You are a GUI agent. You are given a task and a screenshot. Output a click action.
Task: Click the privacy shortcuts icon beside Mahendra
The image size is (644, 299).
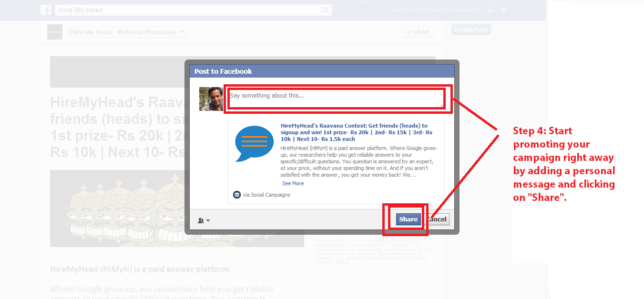pyautogui.click(x=491, y=10)
